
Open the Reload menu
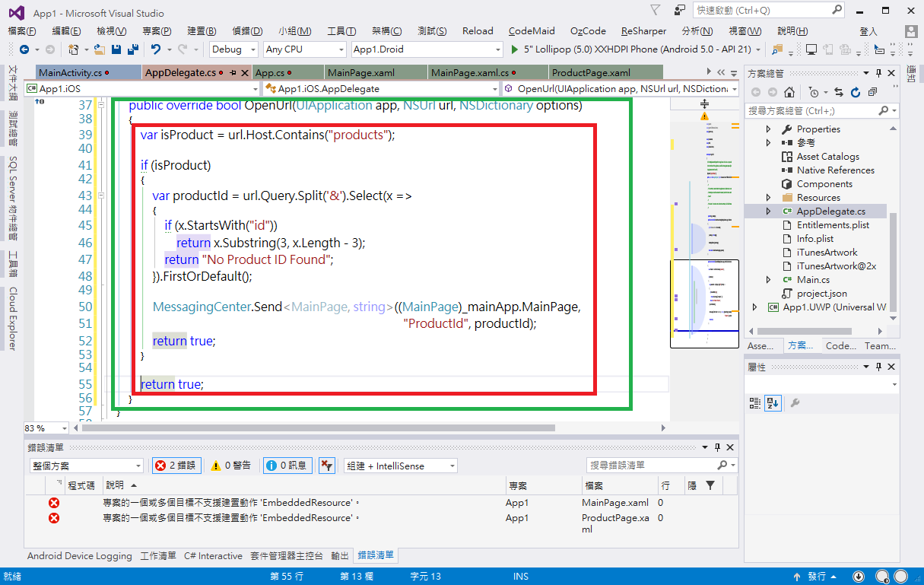click(x=478, y=31)
